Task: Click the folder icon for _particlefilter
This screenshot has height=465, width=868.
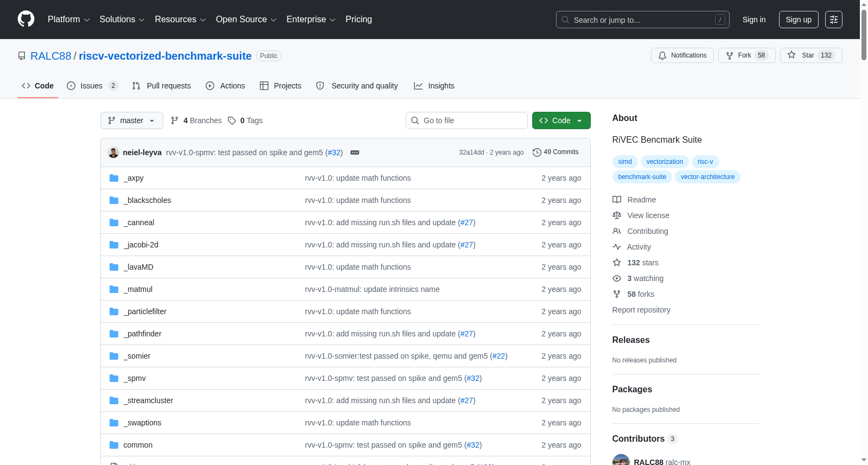Action: click(114, 311)
